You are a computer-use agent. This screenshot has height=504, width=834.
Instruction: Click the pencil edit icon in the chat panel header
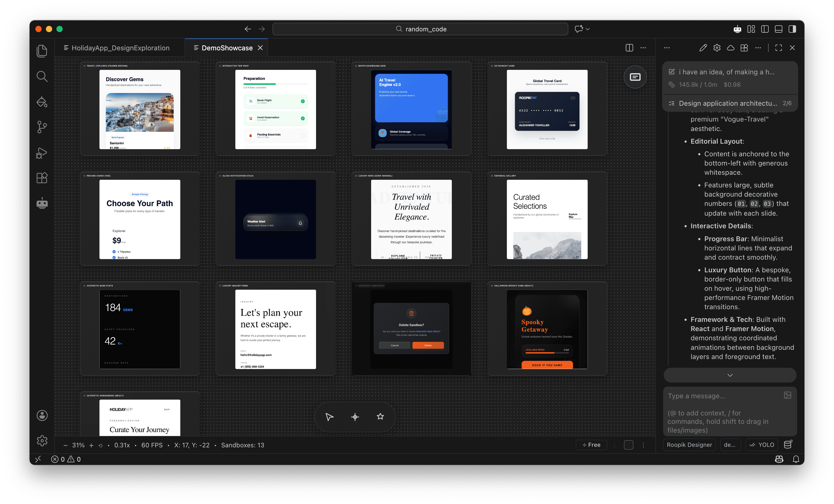(x=703, y=48)
